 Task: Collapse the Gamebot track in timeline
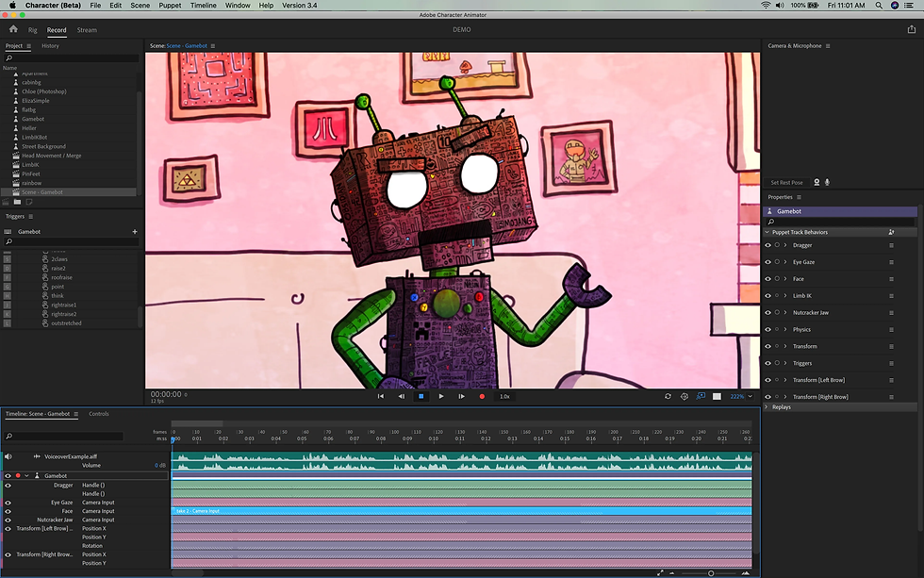click(26, 476)
